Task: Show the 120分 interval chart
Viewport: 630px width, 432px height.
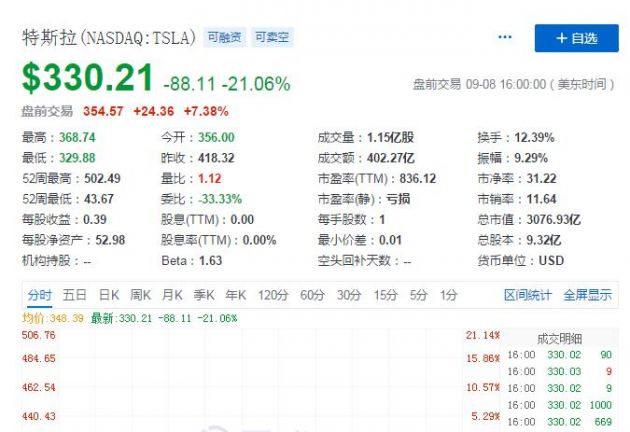Action: 273,295
